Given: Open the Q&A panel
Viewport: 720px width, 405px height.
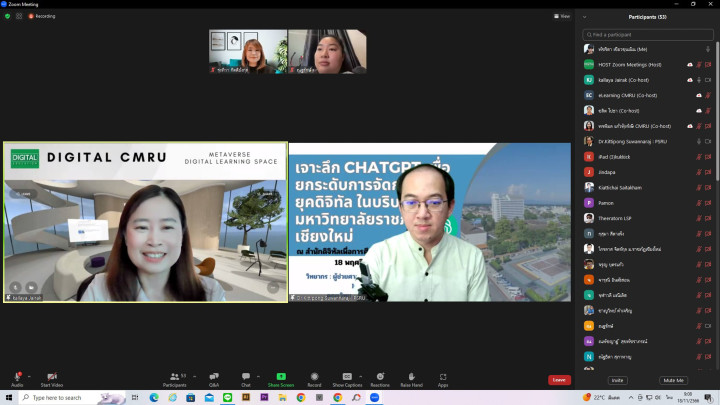Looking at the screenshot, I should point(214,379).
